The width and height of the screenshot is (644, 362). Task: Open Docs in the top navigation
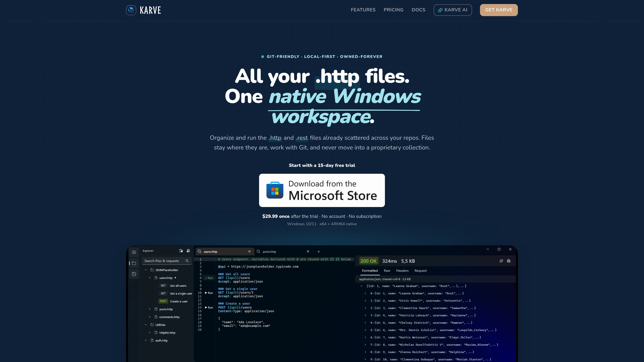(x=418, y=10)
